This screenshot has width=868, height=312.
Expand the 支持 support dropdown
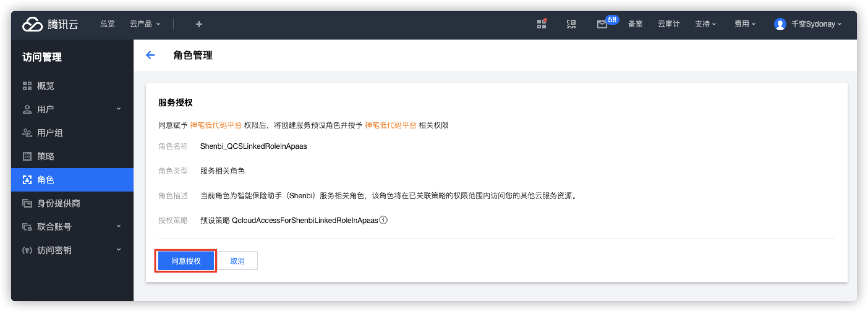click(x=706, y=24)
